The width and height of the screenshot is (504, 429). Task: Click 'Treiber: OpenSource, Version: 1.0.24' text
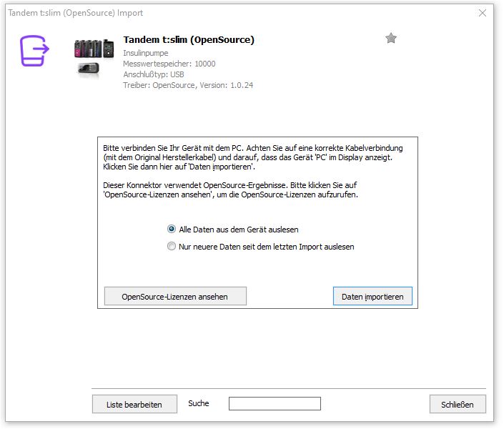(x=188, y=85)
